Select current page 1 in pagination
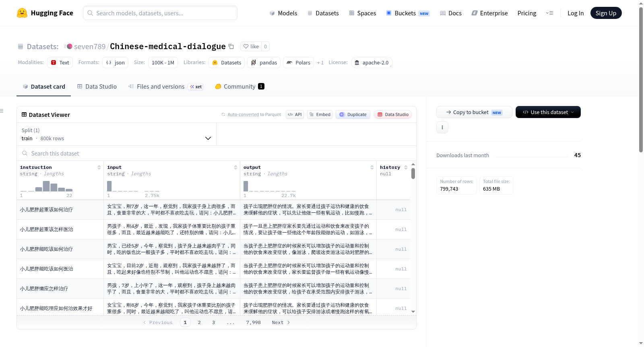 pos(185,322)
